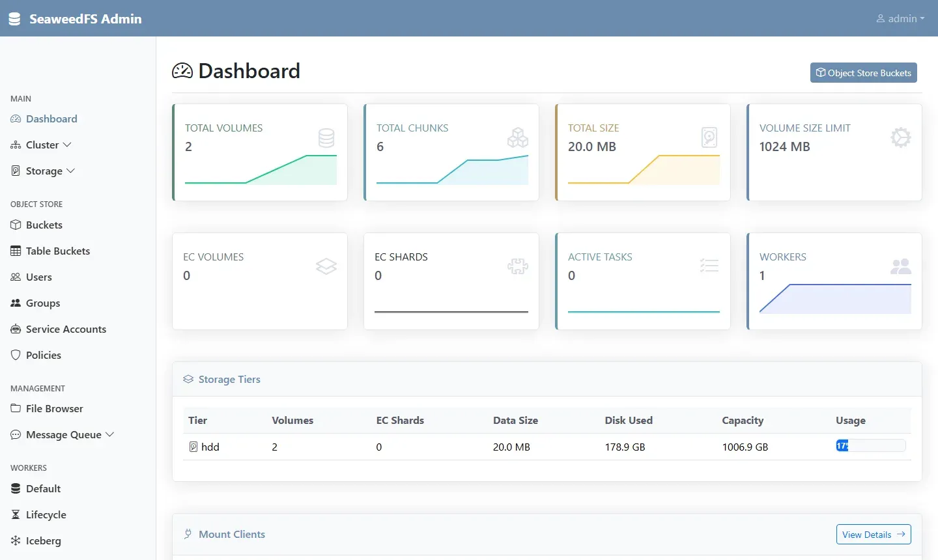Click the File Browser folder icon
The width and height of the screenshot is (938, 560).
(x=16, y=408)
